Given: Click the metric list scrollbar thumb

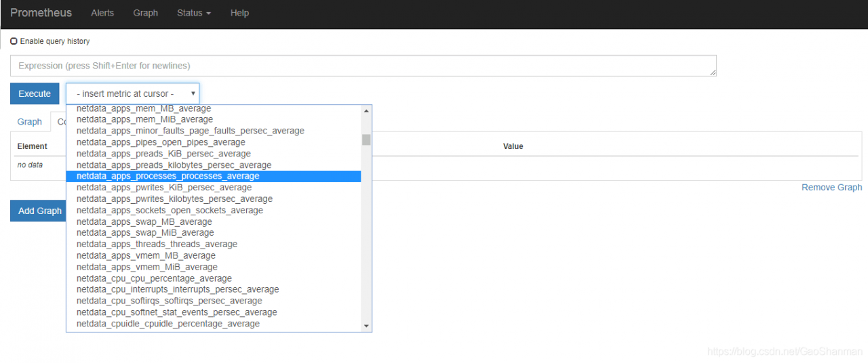Looking at the screenshot, I should click(366, 140).
